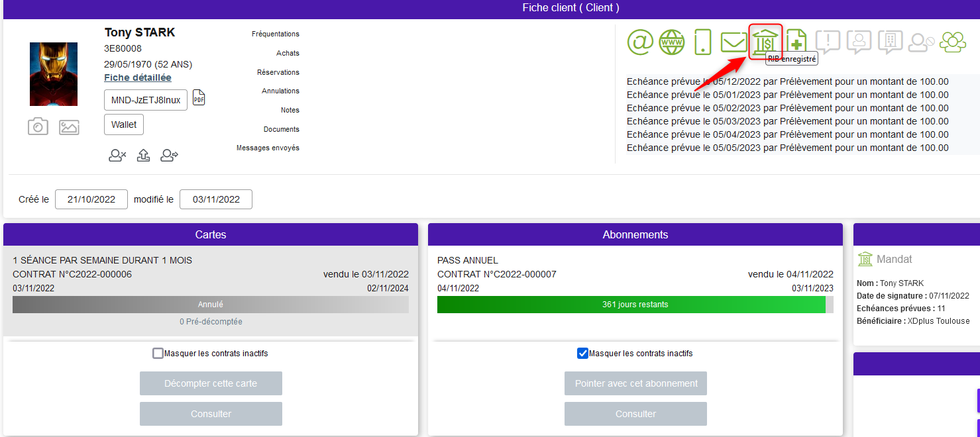Click the 0 Pré-décomptée text
980x437 pixels.
[211, 322]
